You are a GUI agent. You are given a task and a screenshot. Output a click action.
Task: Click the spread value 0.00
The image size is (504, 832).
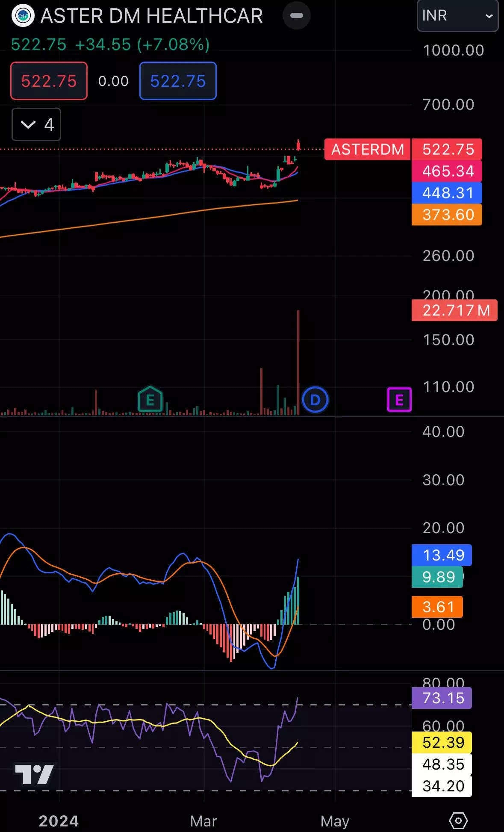pos(113,81)
